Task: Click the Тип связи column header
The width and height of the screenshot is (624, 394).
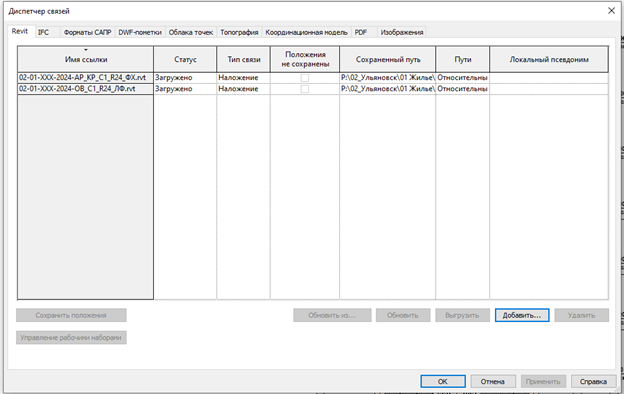Action: tap(244, 59)
